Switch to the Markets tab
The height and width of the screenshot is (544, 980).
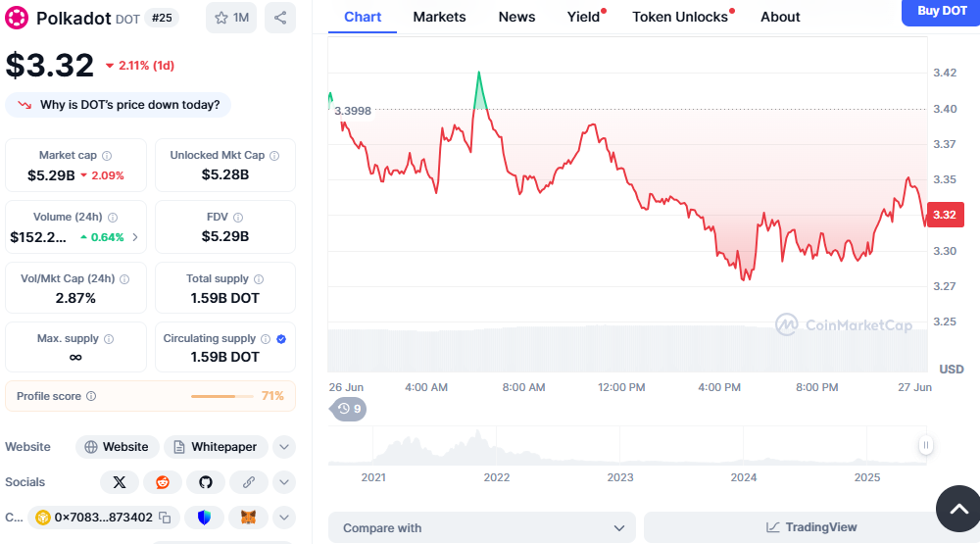coord(439,17)
